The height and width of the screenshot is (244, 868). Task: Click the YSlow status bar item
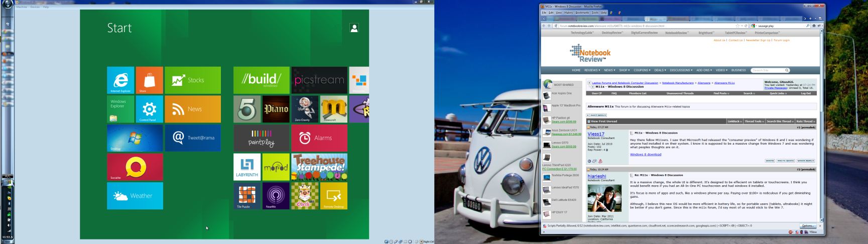(x=813, y=232)
